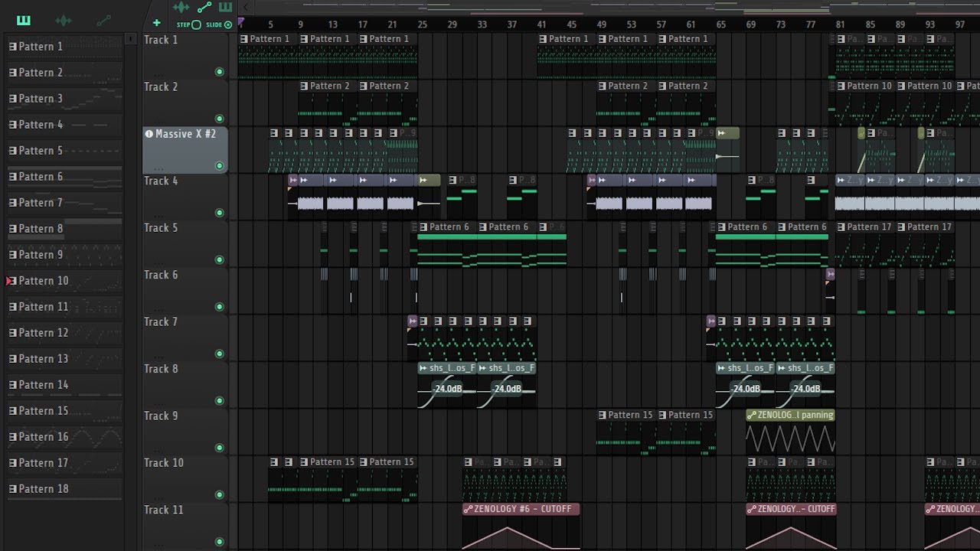980x551 pixels.
Task: Select the highlighted Pattern 10 entry
Action: tap(64, 281)
